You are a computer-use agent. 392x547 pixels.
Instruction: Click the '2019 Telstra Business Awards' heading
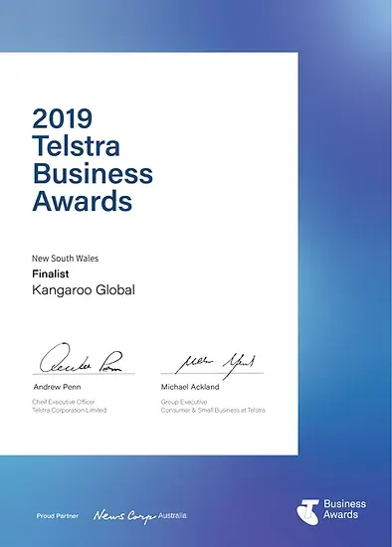click(93, 160)
